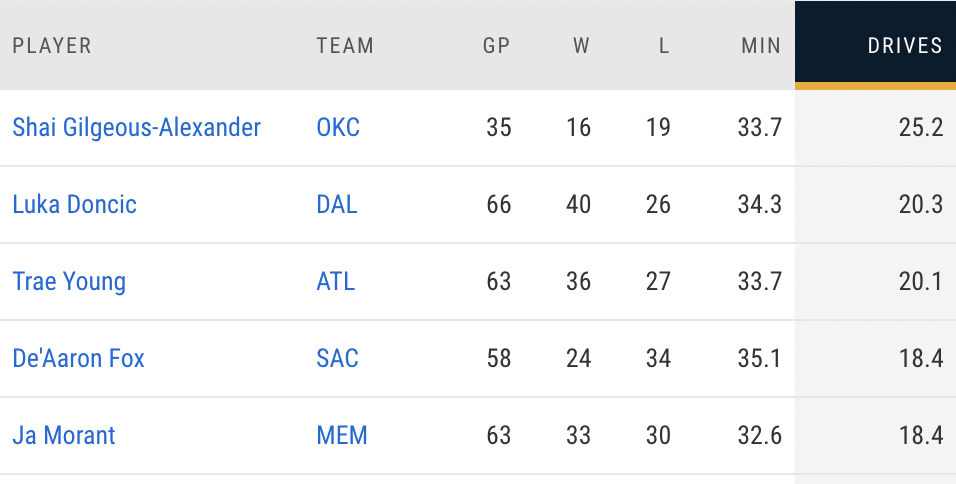Sort by the TEAM column header
This screenshot has height=484, width=956.
point(345,46)
